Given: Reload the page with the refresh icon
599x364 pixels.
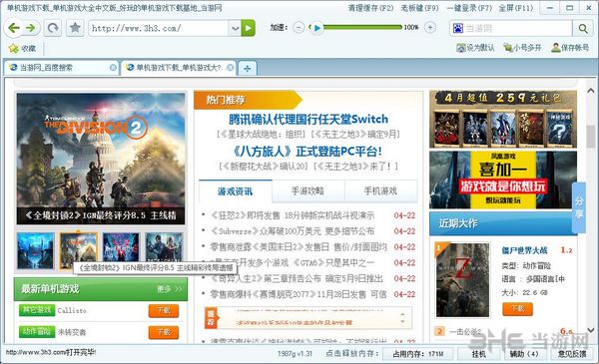Looking at the screenshot, I should click(53, 28).
